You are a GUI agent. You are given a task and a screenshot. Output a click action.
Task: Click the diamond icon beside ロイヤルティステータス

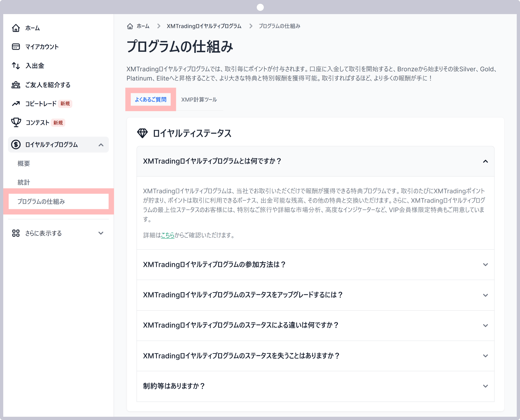coord(142,133)
